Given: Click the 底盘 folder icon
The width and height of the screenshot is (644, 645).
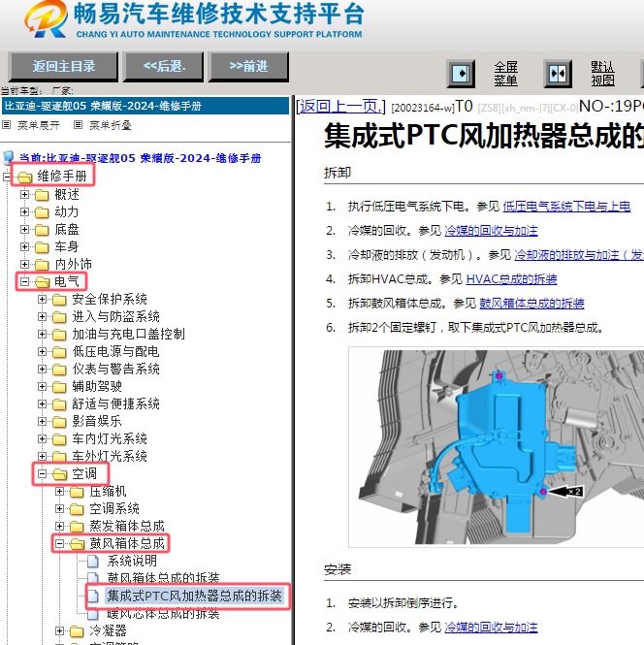Looking at the screenshot, I should [x=42, y=230].
